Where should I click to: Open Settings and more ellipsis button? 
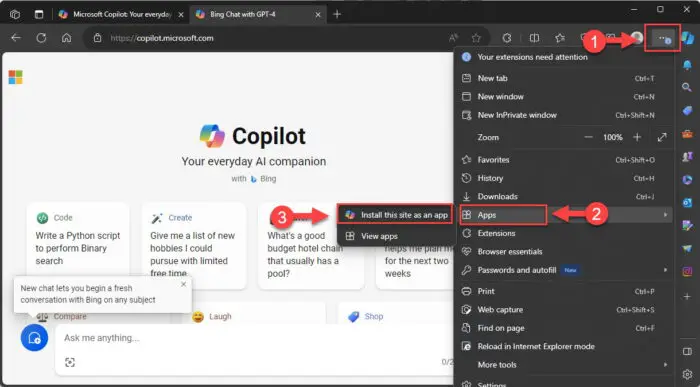[x=662, y=38]
